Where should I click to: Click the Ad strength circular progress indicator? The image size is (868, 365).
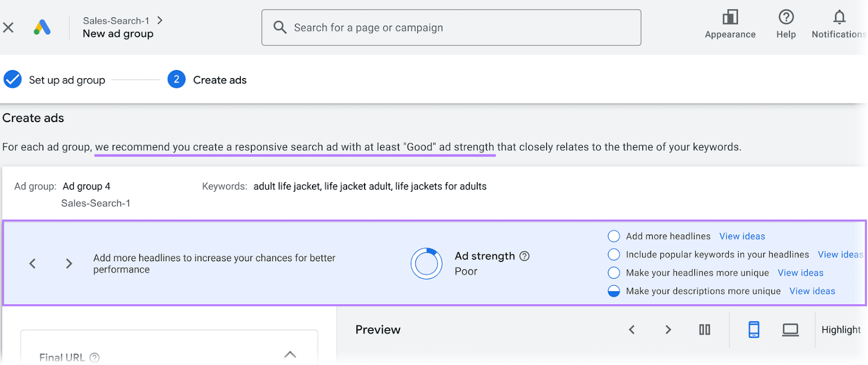pyautogui.click(x=426, y=264)
